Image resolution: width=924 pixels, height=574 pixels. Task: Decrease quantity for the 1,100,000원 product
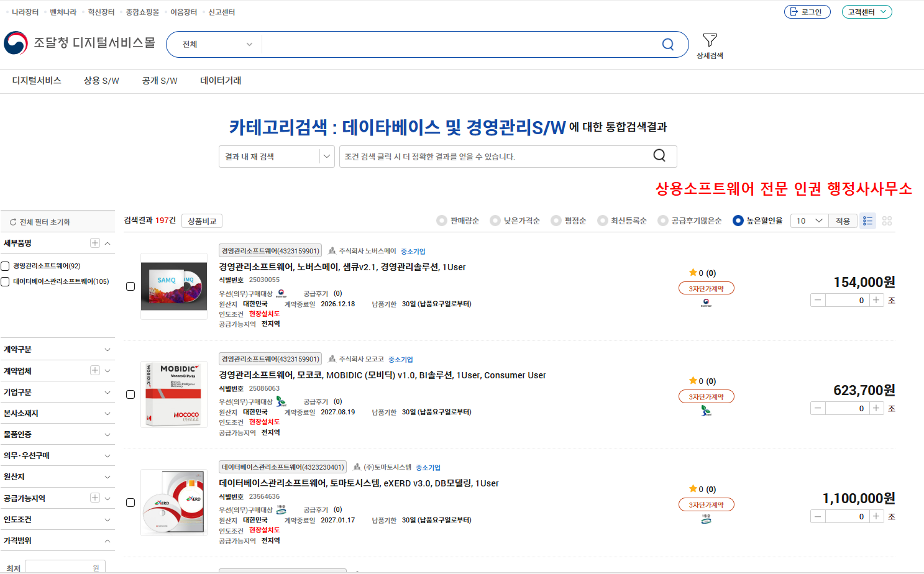818,516
